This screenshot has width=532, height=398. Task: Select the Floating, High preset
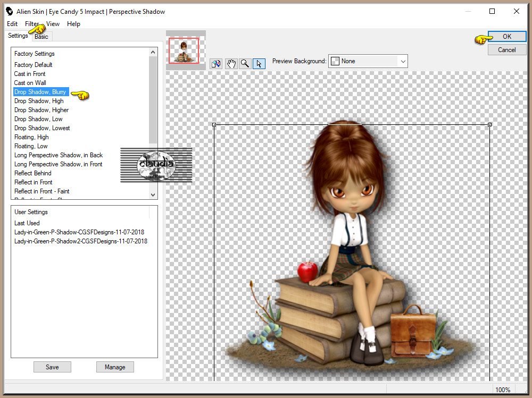pos(31,137)
